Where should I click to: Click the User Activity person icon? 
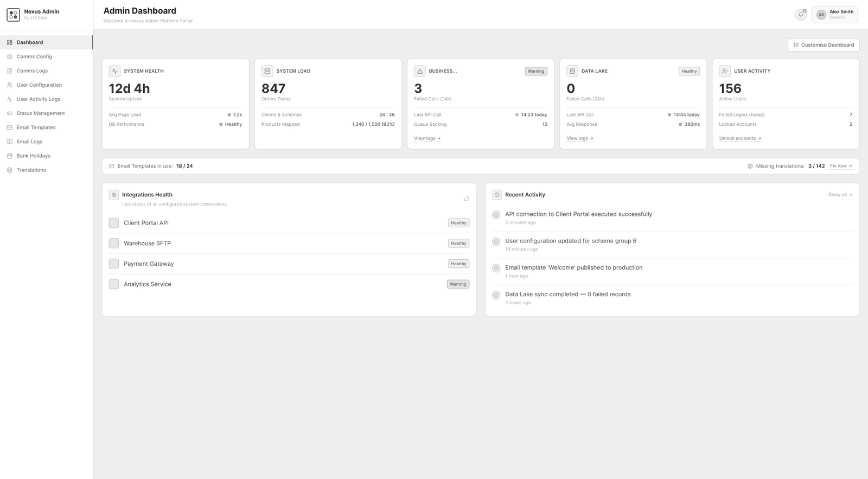point(725,71)
